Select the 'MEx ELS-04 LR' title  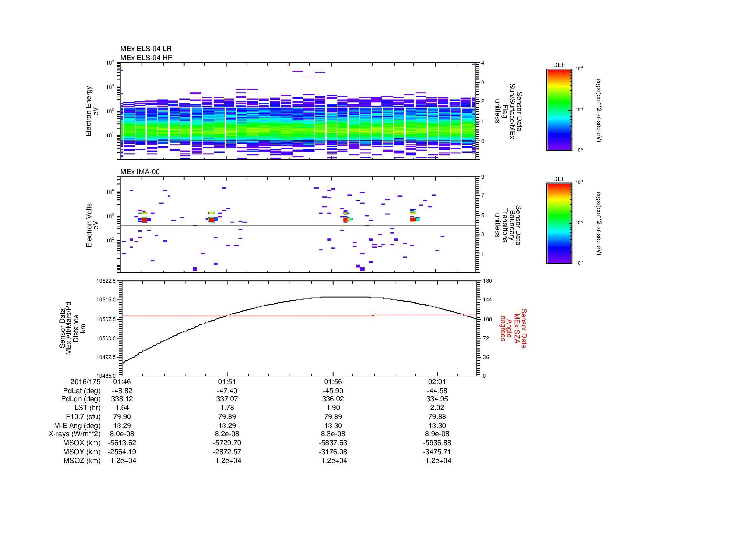tap(146, 49)
